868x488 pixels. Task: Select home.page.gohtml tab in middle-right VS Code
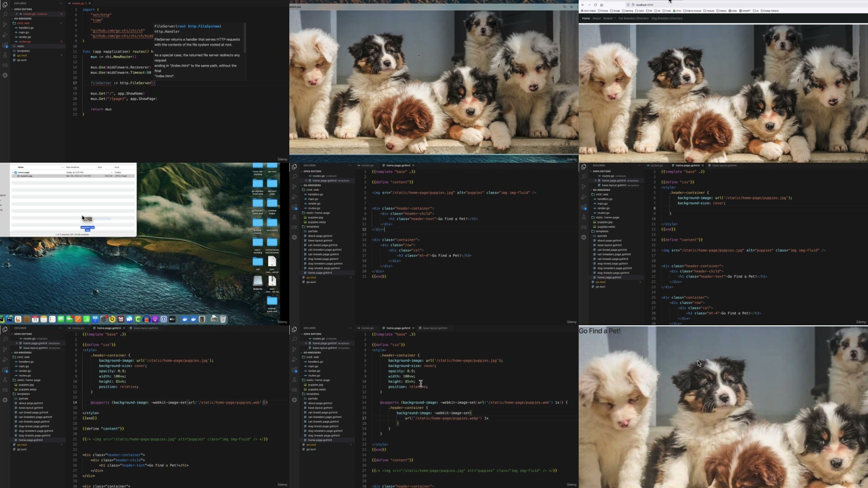[x=687, y=166]
